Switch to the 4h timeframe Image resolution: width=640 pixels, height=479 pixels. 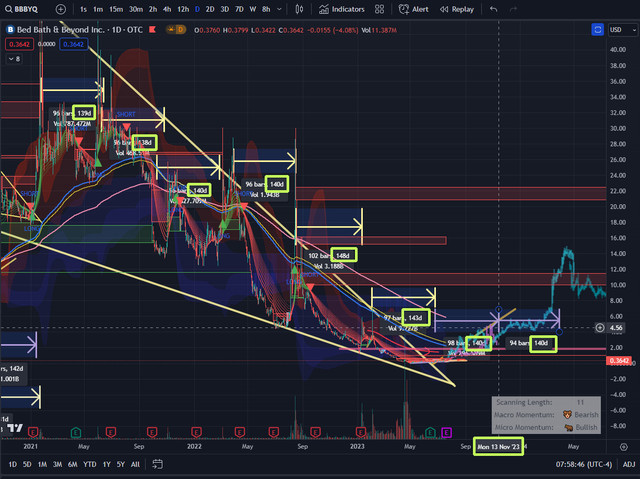(x=167, y=9)
